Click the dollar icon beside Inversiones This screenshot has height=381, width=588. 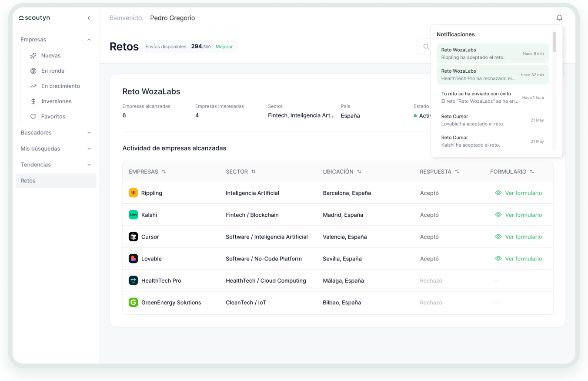click(x=33, y=101)
